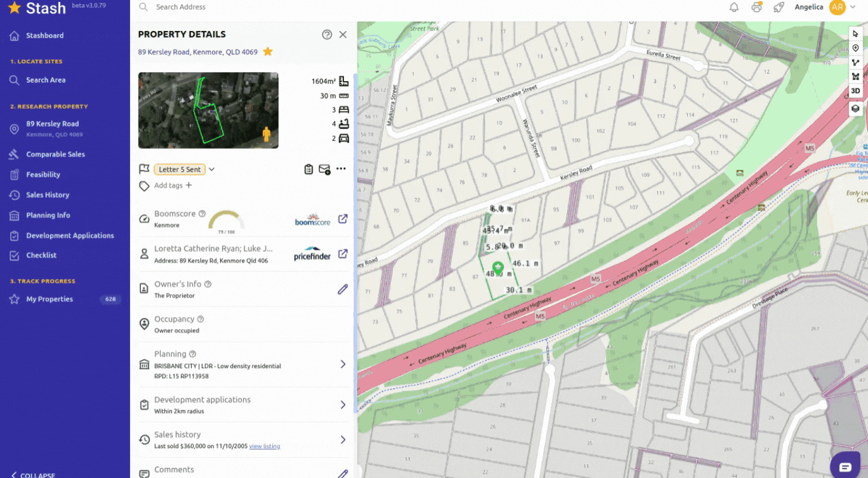Select the line measure map tool
Image resolution: width=868 pixels, height=478 pixels.
pyautogui.click(x=855, y=62)
